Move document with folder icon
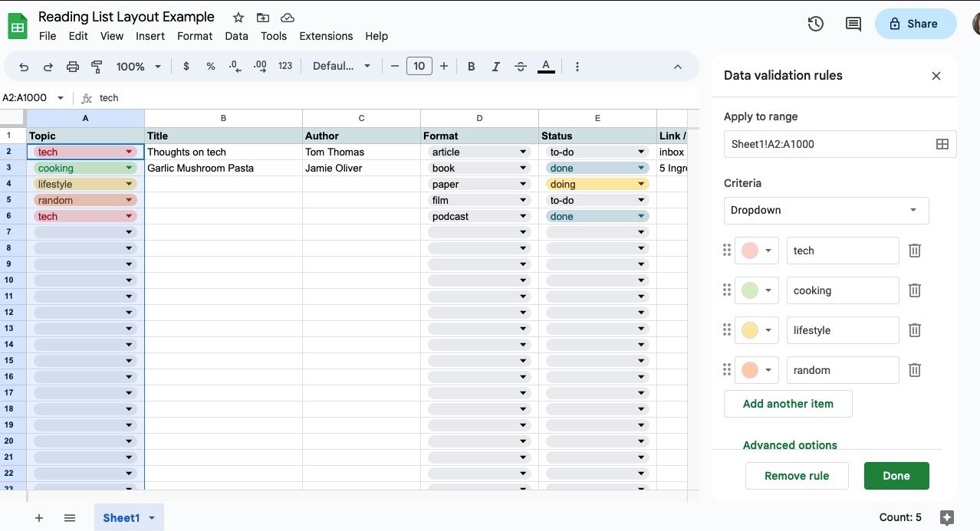The width and height of the screenshot is (980, 531). (x=263, y=18)
